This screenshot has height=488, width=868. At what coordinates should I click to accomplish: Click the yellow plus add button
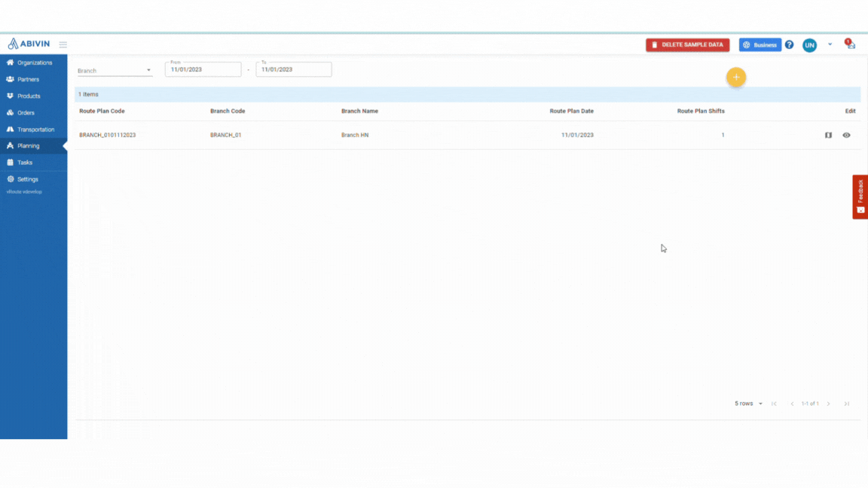point(735,78)
